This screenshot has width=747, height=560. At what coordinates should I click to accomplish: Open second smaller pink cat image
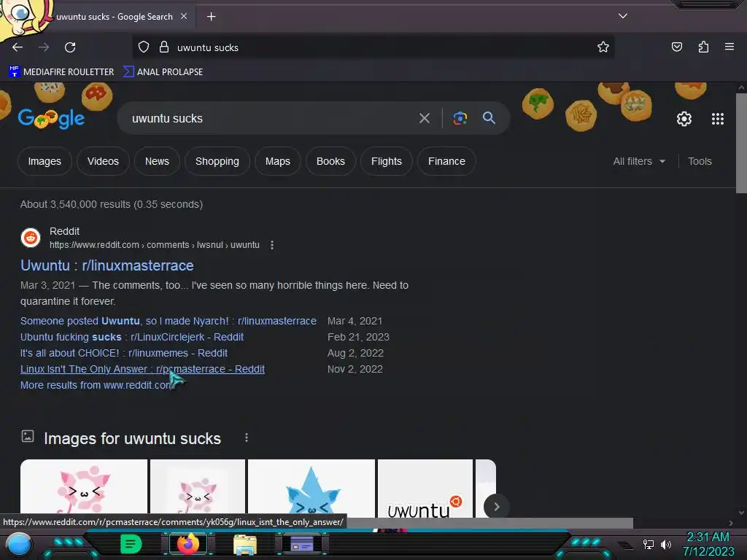(198, 488)
